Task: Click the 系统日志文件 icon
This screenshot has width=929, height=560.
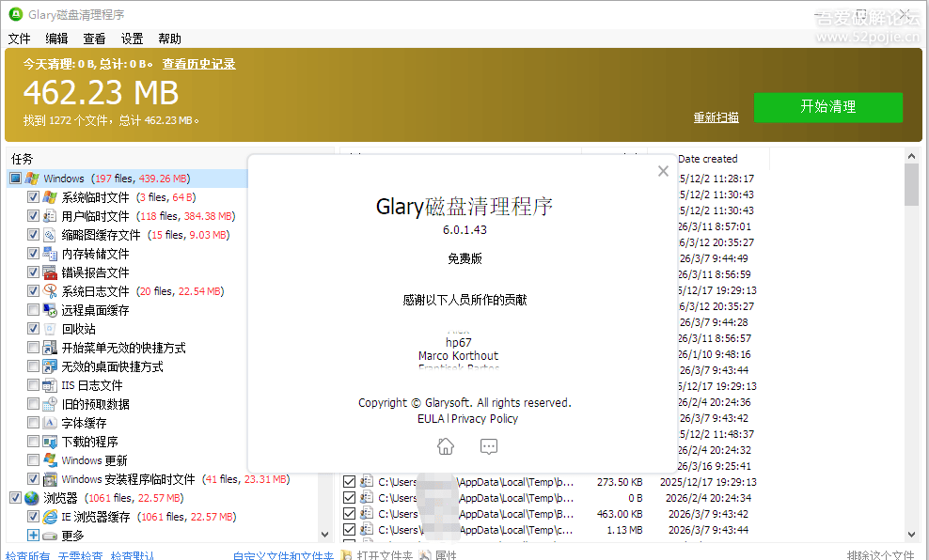Action: 50,291
